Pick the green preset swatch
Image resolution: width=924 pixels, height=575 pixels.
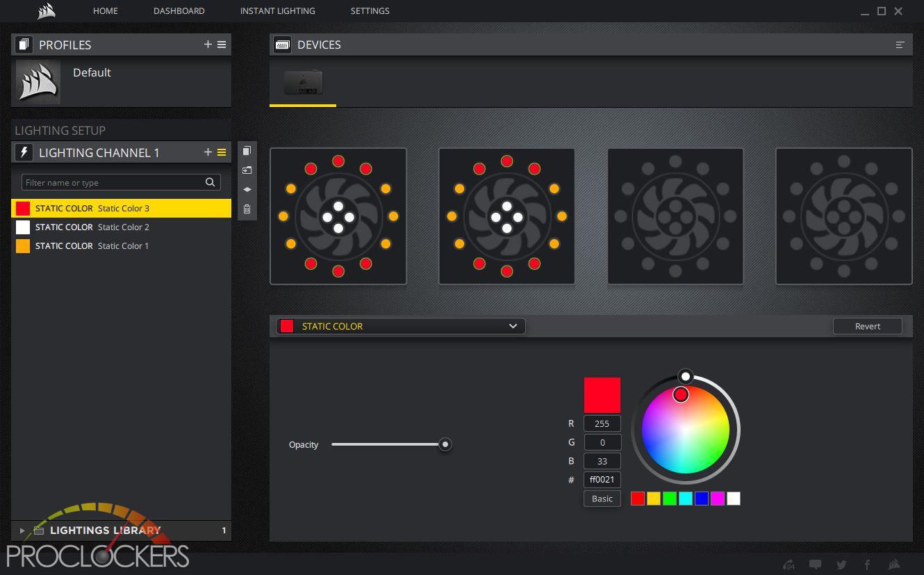pyautogui.click(x=670, y=498)
